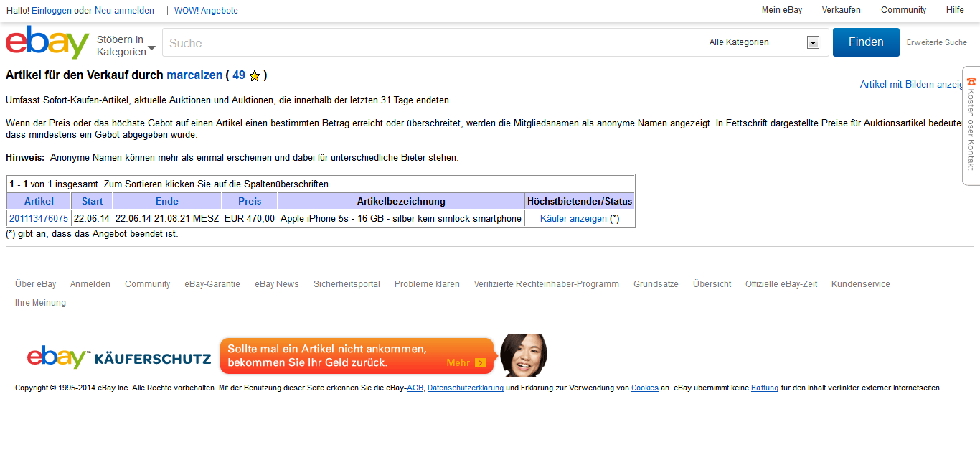The image size is (980, 455).
Task: Open Erweiterte Suche link
Action: pyautogui.click(x=937, y=42)
